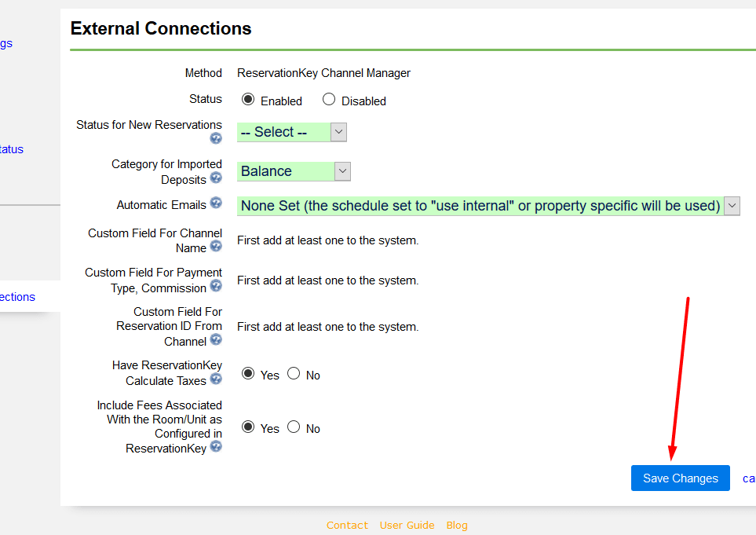This screenshot has height=535, width=756.
Task: Click the Save Changes button
Action: coord(680,478)
